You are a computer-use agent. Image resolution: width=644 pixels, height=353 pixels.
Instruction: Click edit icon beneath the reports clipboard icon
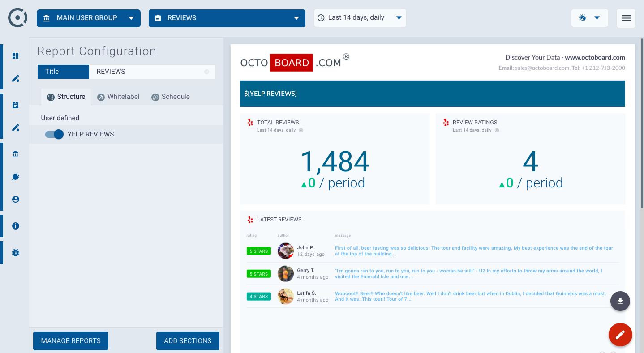16,128
